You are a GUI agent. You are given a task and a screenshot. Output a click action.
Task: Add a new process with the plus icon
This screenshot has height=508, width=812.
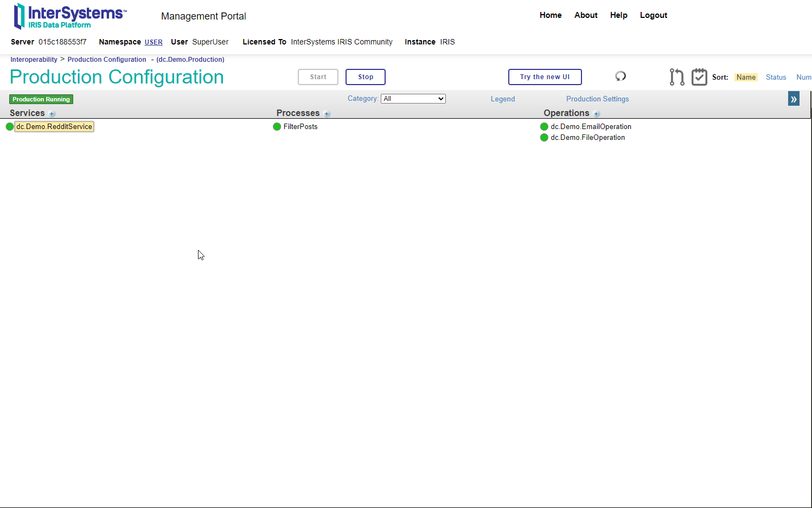327,114
